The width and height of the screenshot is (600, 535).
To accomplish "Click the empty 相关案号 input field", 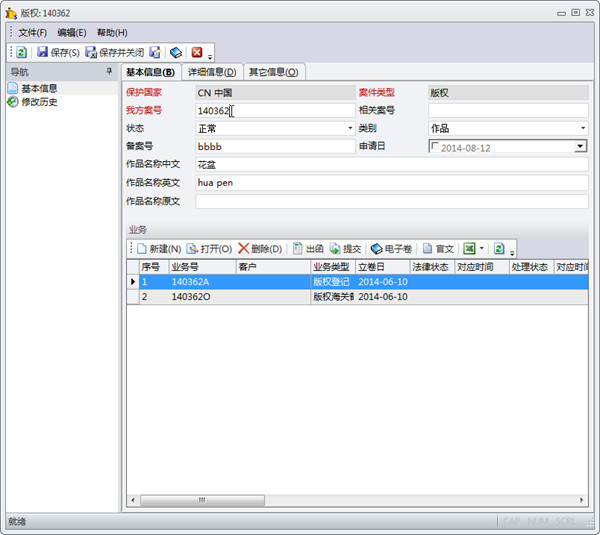I will pos(508,111).
